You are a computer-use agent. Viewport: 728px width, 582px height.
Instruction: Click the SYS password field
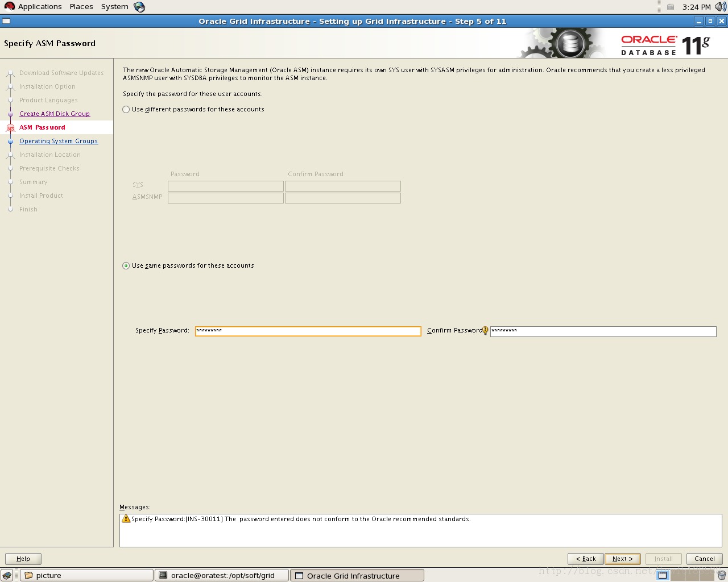226,186
